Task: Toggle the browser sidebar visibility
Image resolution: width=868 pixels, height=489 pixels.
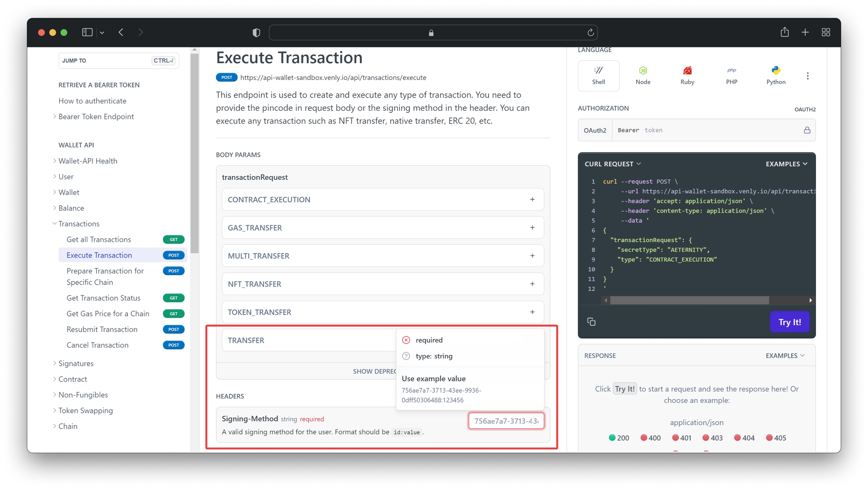Action: pyautogui.click(x=87, y=32)
